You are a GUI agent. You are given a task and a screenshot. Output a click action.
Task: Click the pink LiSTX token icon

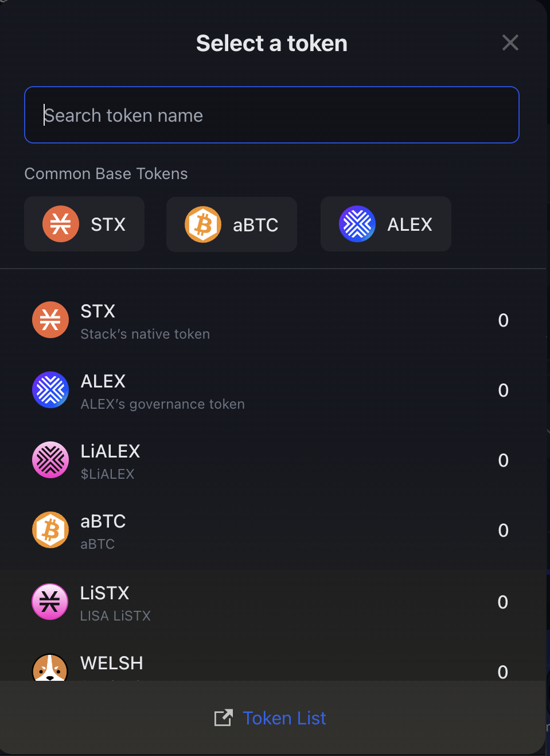pyautogui.click(x=50, y=602)
